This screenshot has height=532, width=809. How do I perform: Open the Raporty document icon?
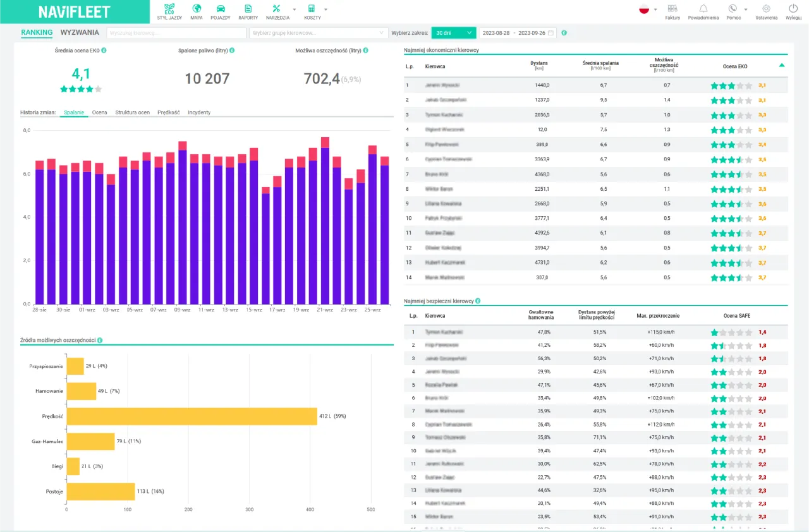click(x=248, y=9)
